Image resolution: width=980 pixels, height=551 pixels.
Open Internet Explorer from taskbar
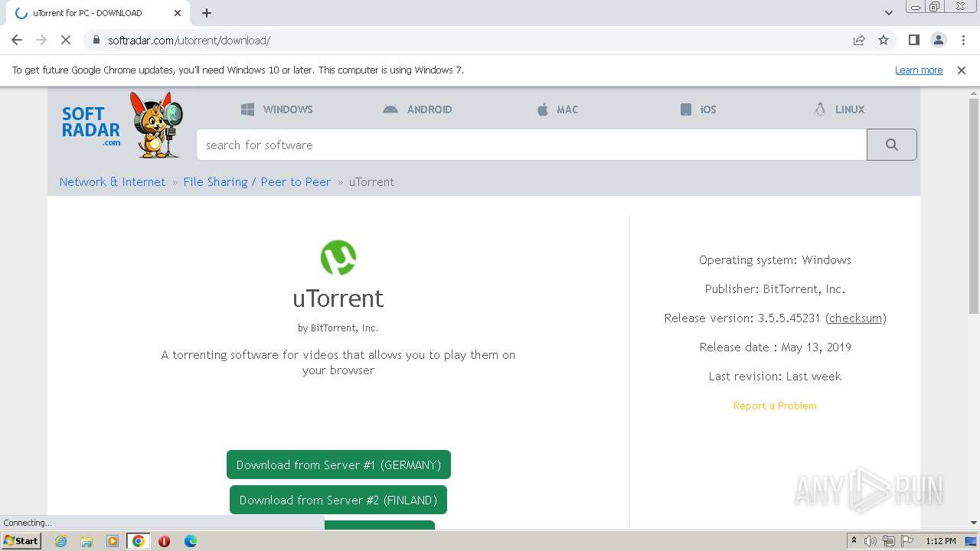click(x=60, y=541)
